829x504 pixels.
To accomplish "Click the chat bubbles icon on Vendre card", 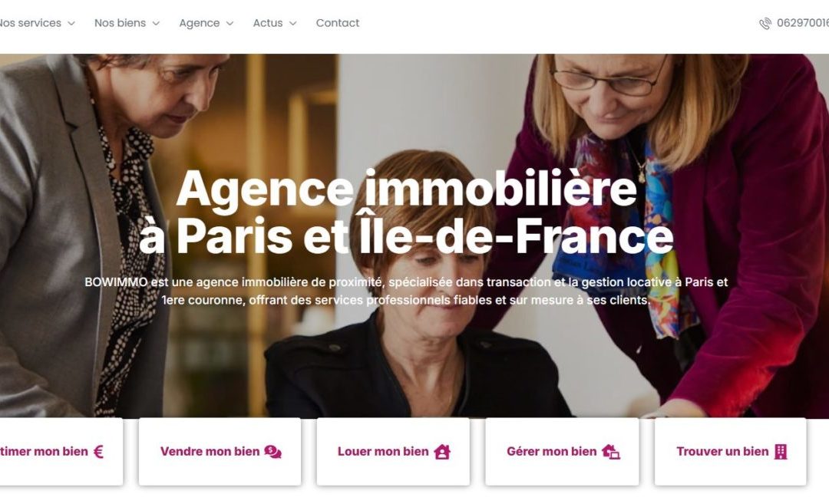I will tap(272, 452).
